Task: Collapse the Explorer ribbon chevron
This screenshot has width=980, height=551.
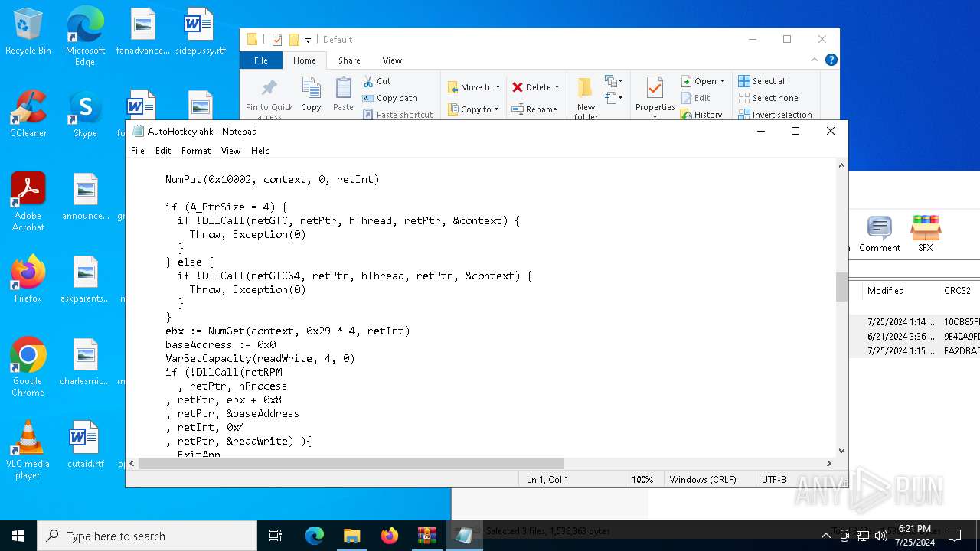Action: pos(815,60)
